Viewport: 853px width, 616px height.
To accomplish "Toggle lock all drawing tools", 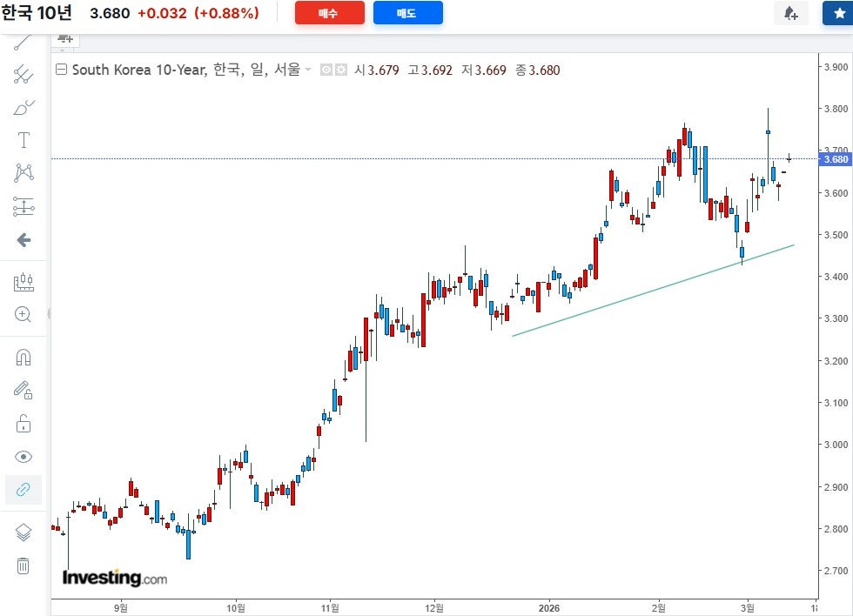I will click(x=24, y=424).
